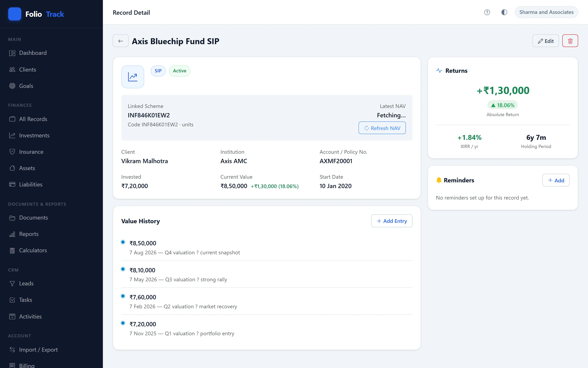Click the Edit button

click(546, 41)
